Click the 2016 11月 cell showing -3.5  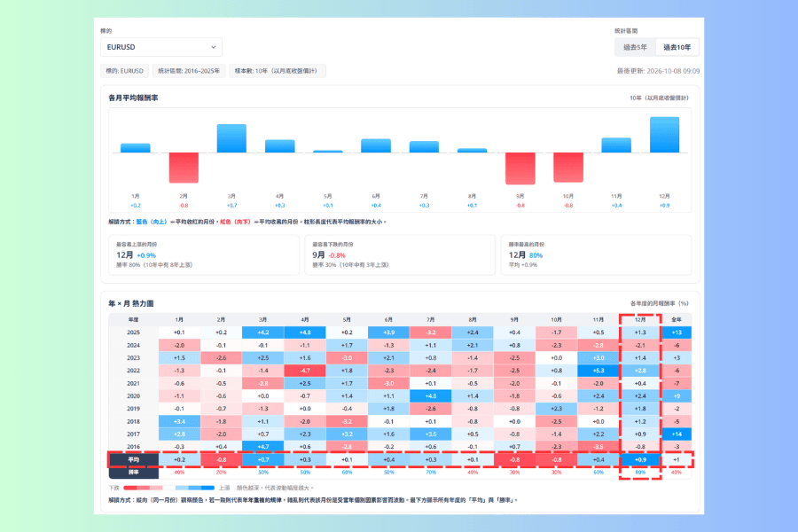pos(598,447)
